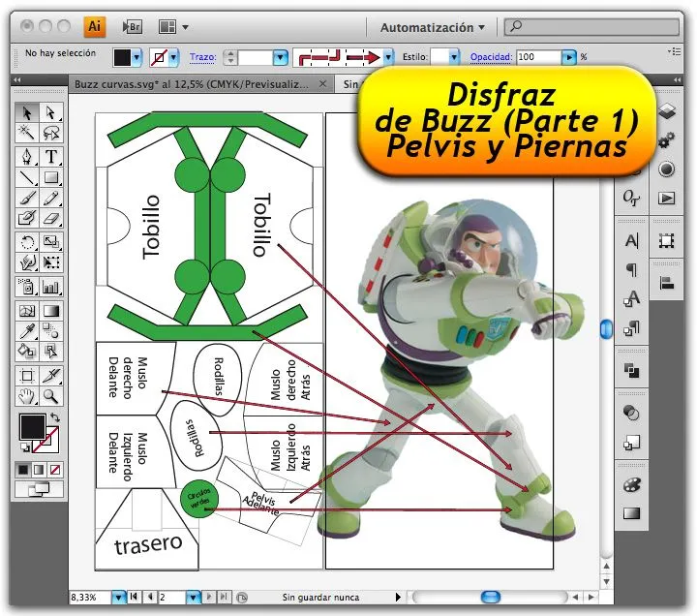Open the Arrange Documents dropdown
Image resolution: width=697 pixels, height=616 pixels.
point(173,27)
